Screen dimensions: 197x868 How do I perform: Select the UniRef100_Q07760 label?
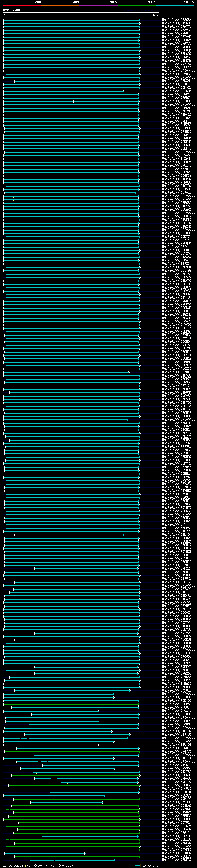176,64
